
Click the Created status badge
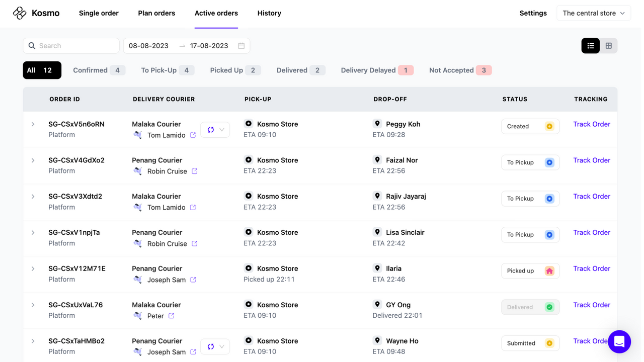530,126
